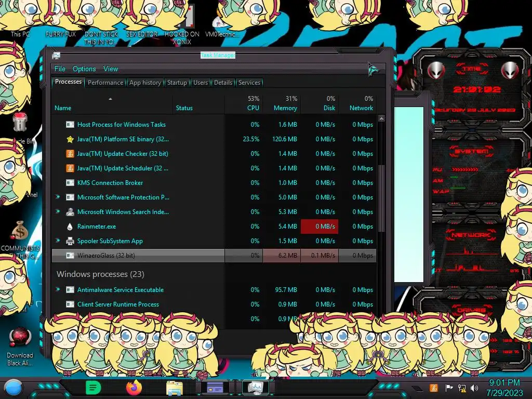
Task: Click the scrollbar up arrow in process list
Action: click(x=381, y=118)
